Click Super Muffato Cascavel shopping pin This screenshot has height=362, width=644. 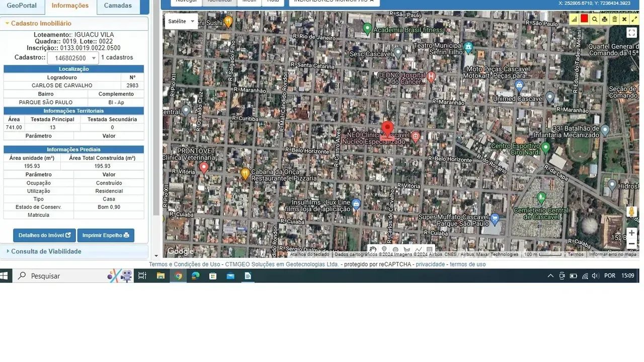pyautogui.click(x=495, y=219)
